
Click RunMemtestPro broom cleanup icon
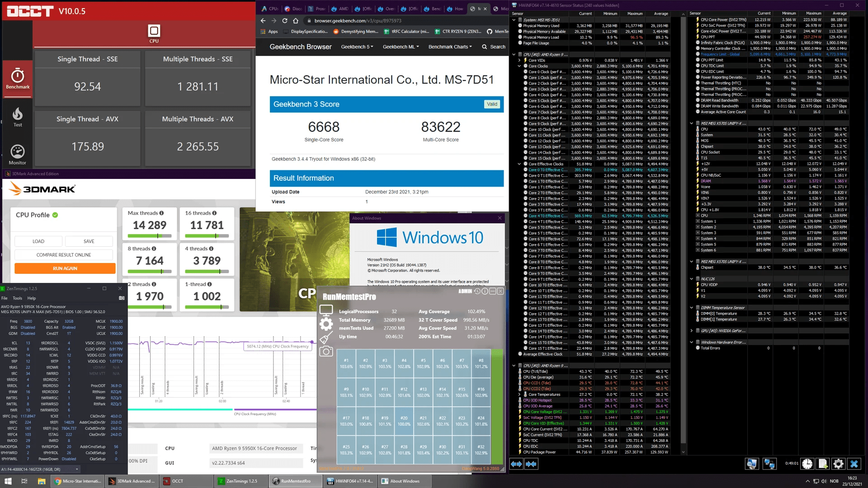326,338
